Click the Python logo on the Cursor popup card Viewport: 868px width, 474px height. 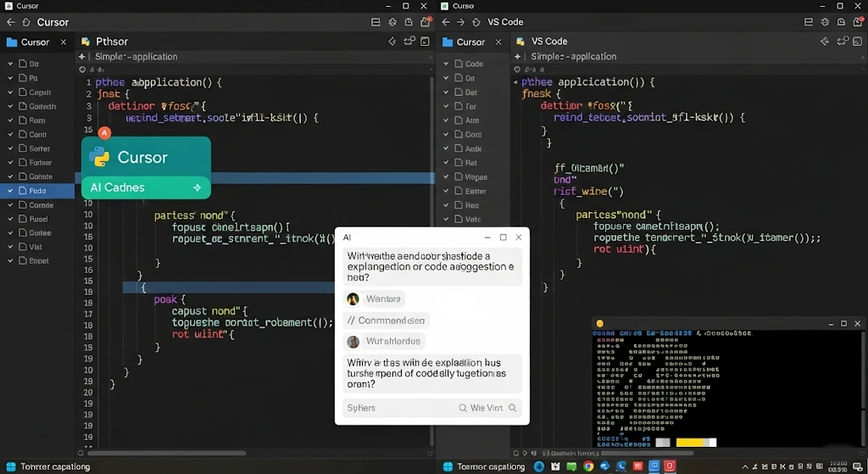(100, 157)
